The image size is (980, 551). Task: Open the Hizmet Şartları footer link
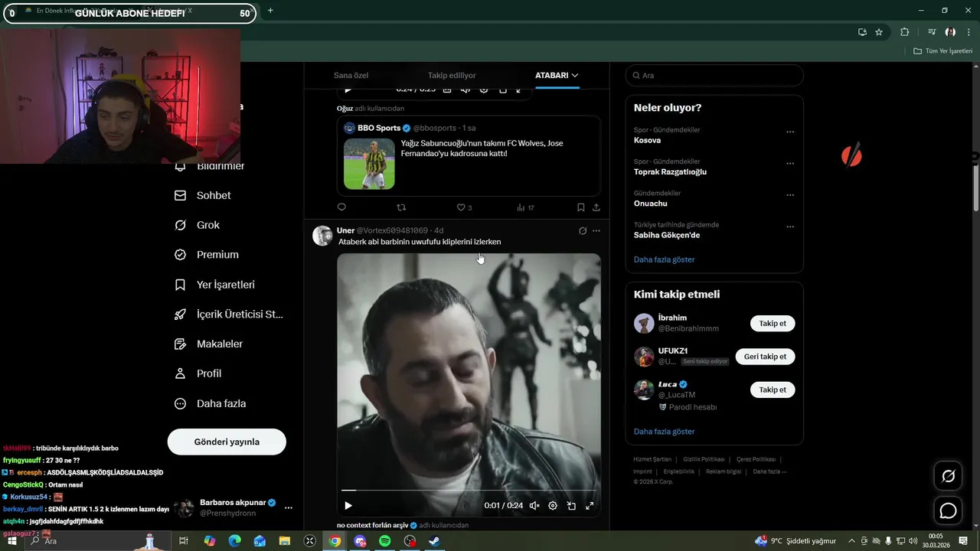point(652,459)
